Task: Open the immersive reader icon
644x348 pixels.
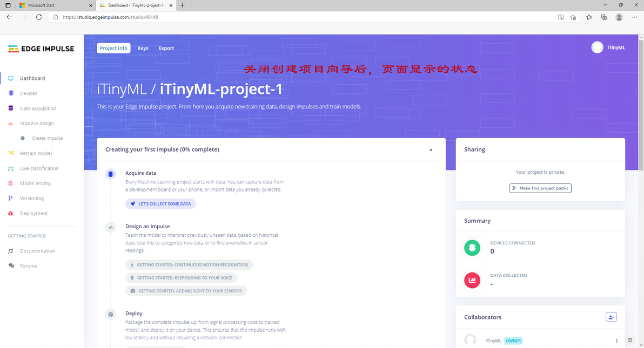Action: tap(561, 17)
